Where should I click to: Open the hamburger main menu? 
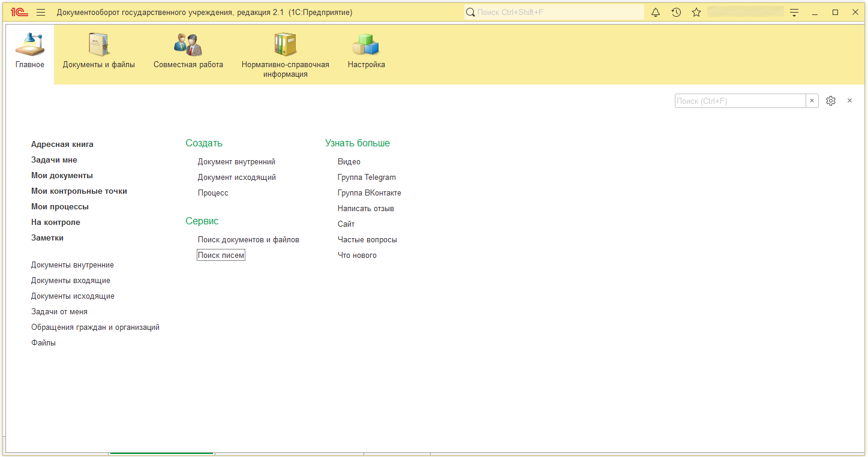click(x=41, y=12)
